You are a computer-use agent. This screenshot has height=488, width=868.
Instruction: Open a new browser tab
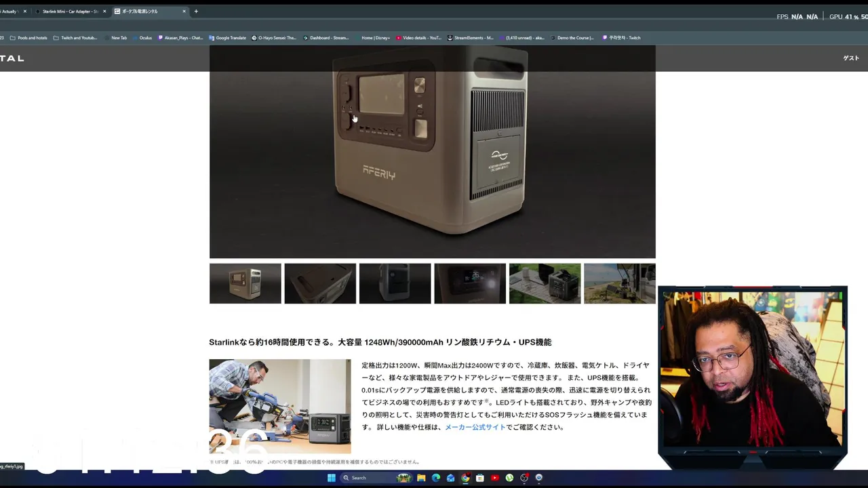click(x=196, y=12)
